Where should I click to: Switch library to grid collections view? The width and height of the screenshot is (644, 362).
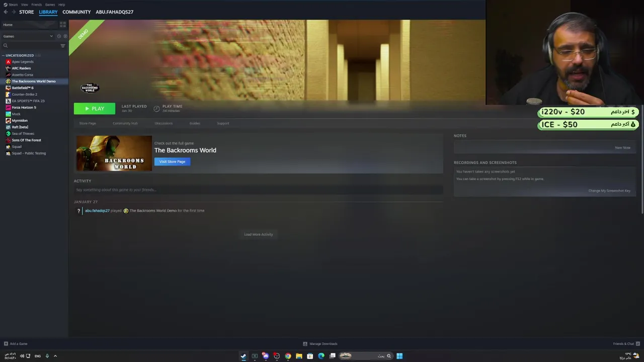(x=63, y=25)
